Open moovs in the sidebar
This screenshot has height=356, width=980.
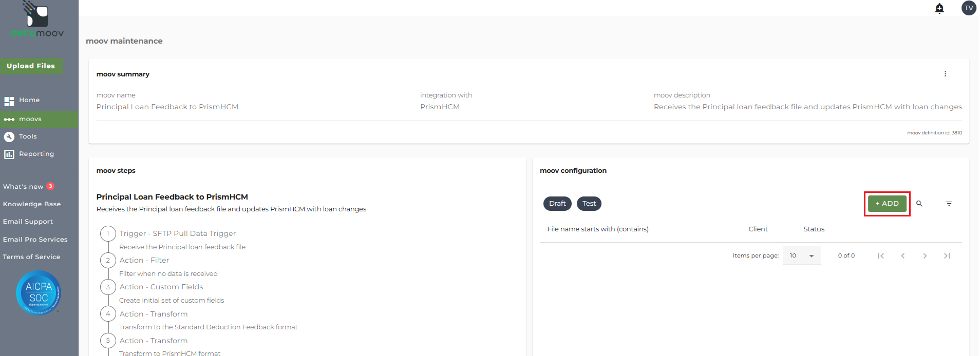coord(39,119)
